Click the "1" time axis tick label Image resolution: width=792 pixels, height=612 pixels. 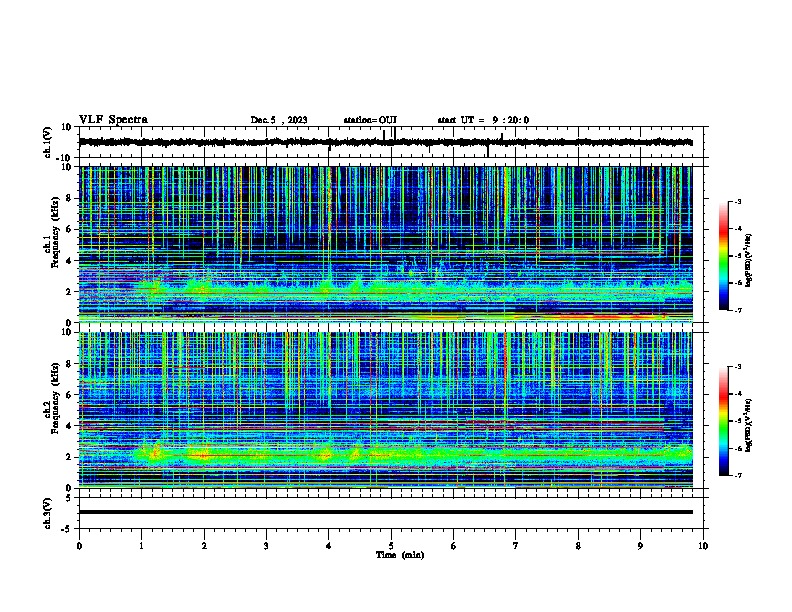[x=141, y=546]
